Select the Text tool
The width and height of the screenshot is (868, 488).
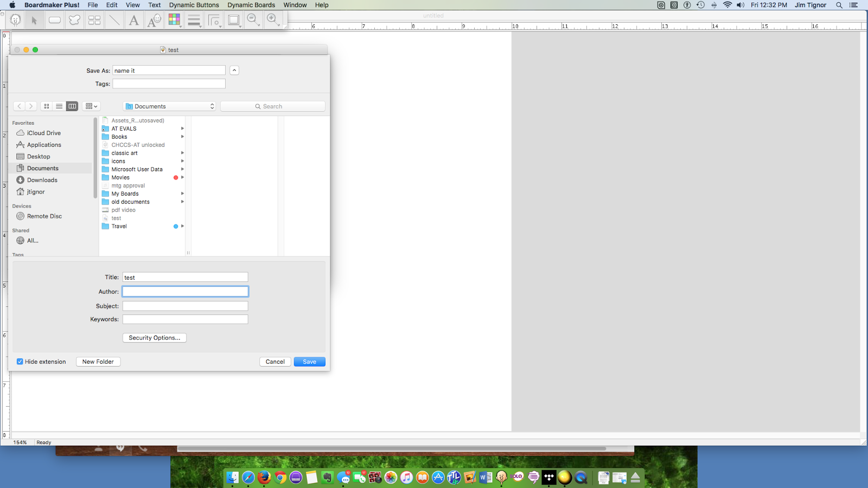133,20
